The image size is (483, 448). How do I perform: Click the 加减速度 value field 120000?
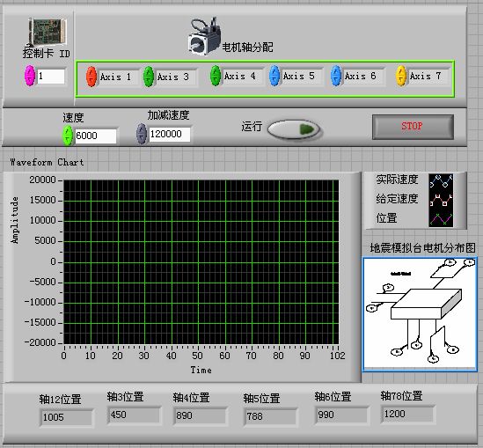170,134
